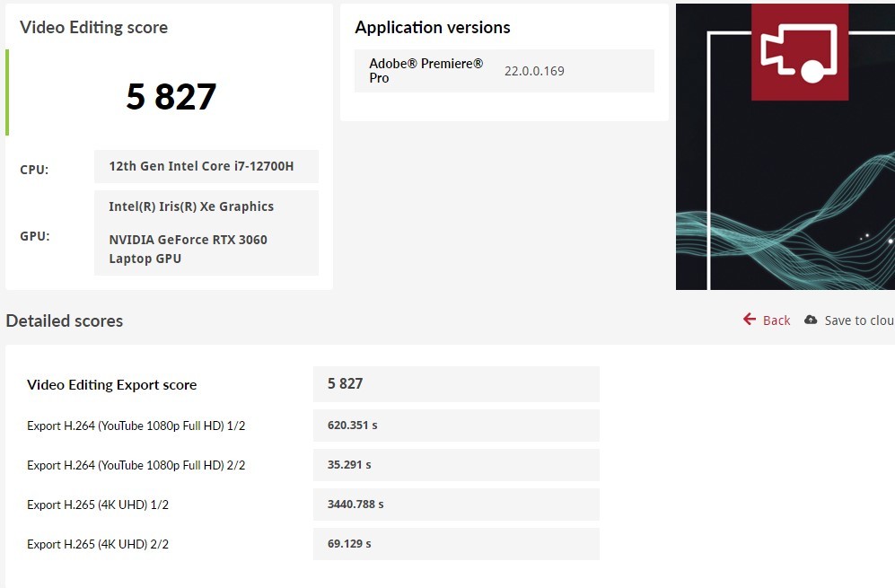Click the 620.351 s result value
Screen dimensions: 895x588
[x=352, y=426]
